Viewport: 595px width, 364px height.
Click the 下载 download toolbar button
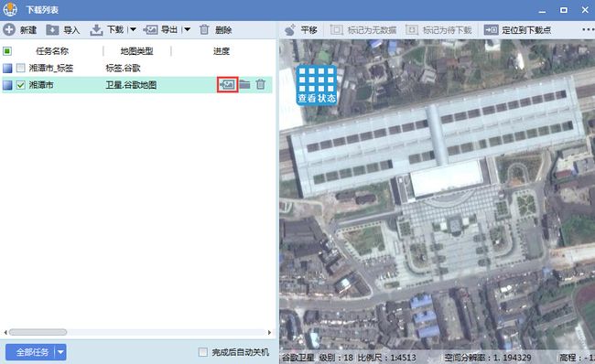pyautogui.click(x=107, y=29)
